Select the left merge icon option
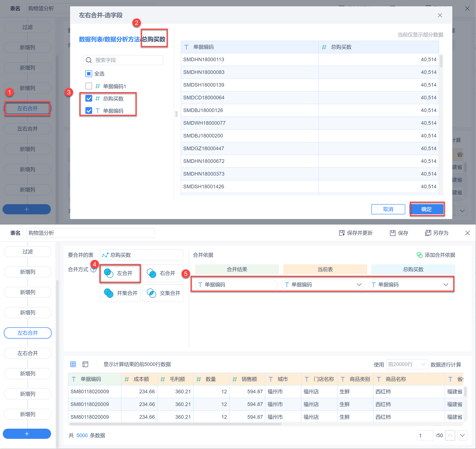 [108, 273]
